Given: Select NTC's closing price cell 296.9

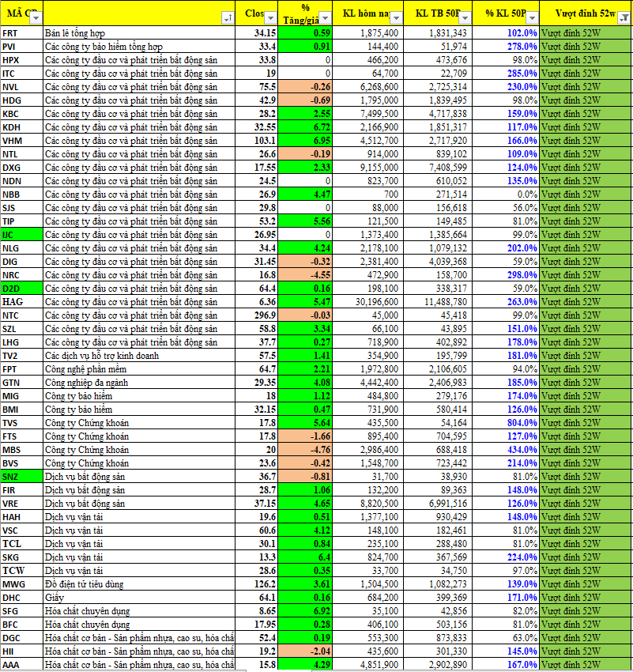Looking at the screenshot, I should click(x=258, y=315).
